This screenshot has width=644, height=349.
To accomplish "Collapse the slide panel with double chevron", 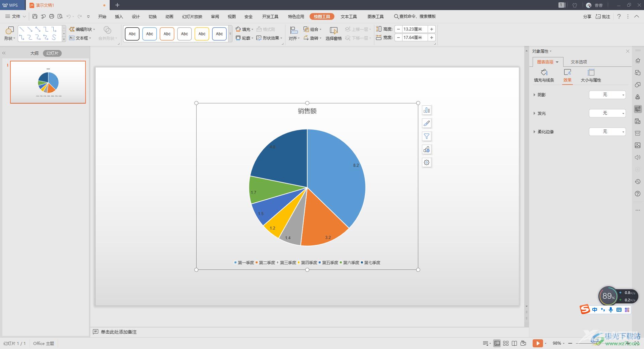I will (4, 53).
